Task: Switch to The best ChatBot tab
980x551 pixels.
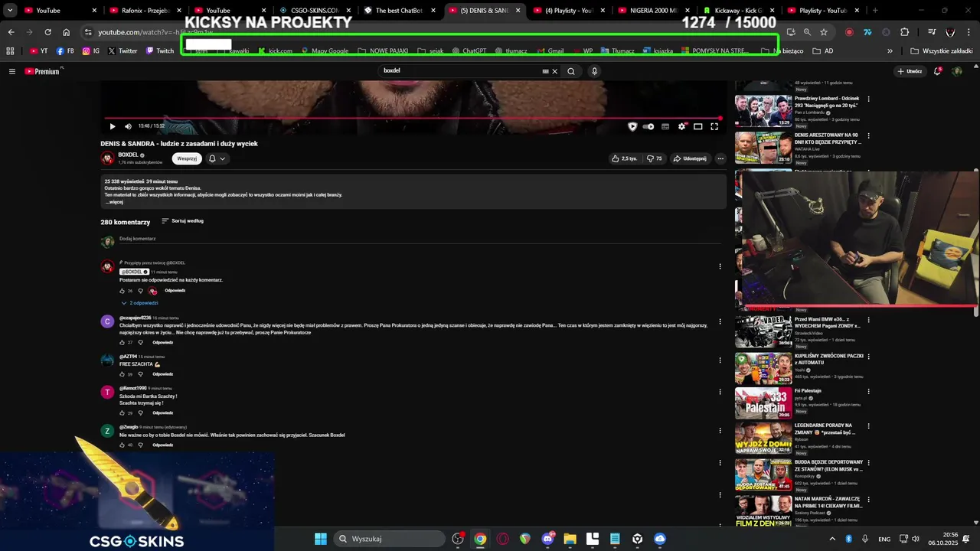Action: point(398,11)
